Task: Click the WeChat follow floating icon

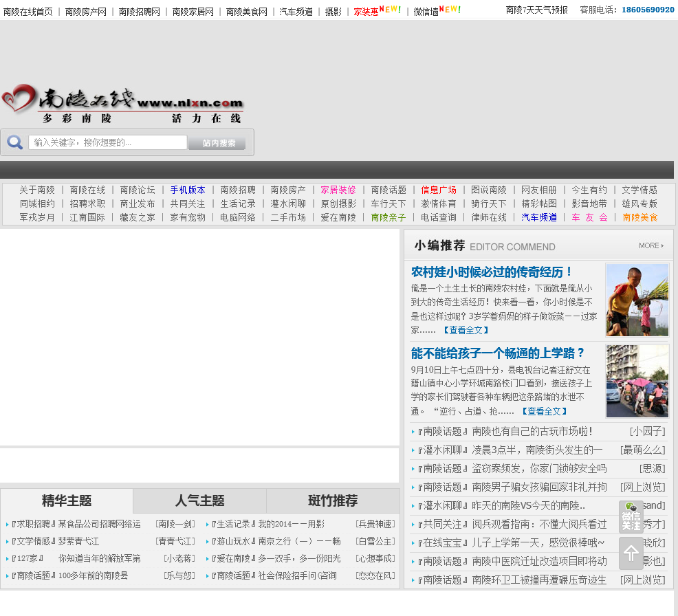Action: coord(631,517)
